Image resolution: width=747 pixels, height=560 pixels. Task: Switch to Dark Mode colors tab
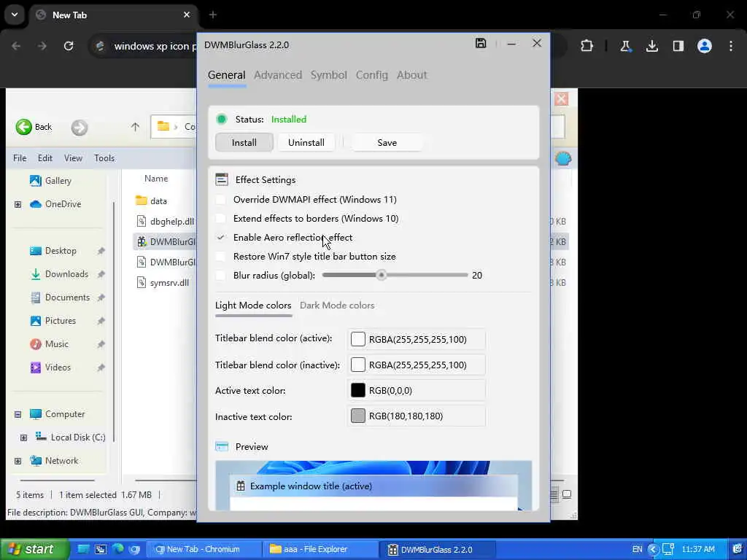click(337, 306)
